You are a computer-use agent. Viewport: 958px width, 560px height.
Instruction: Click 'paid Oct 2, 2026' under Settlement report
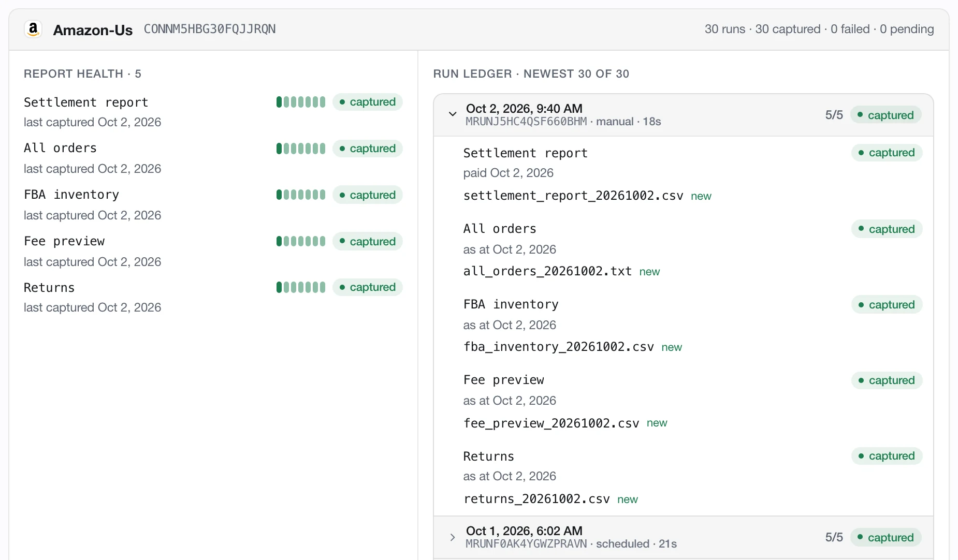(509, 173)
